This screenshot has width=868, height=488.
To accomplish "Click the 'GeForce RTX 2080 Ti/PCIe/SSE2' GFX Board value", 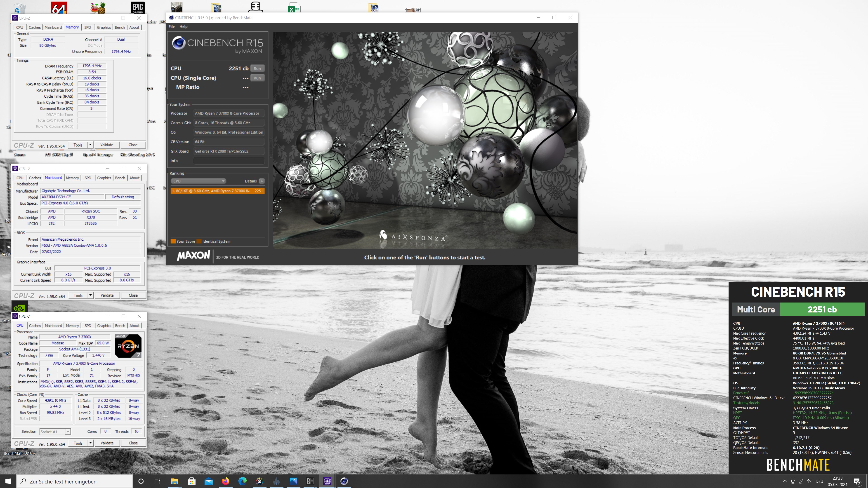I will 229,151.
